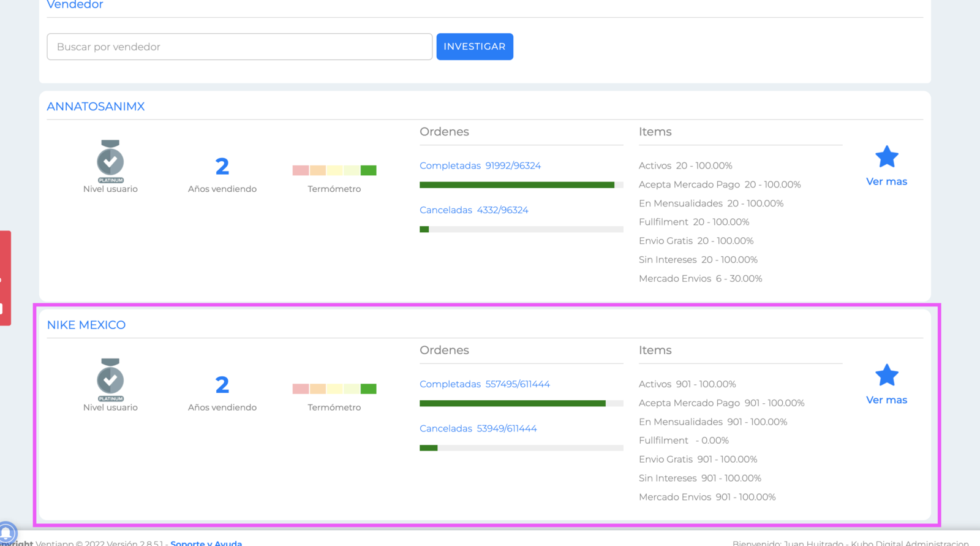Select 'Mercado Envios 6 - 30.00%' text

[x=701, y=278]
